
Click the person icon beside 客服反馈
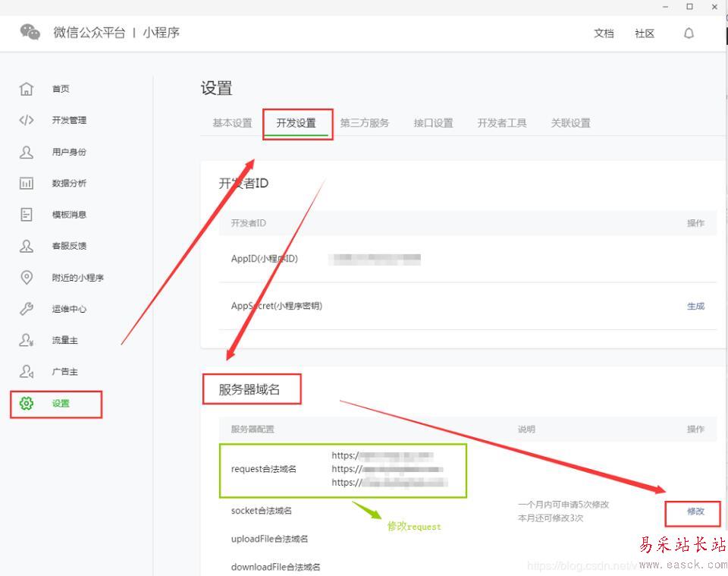click(x=27, y=246)
